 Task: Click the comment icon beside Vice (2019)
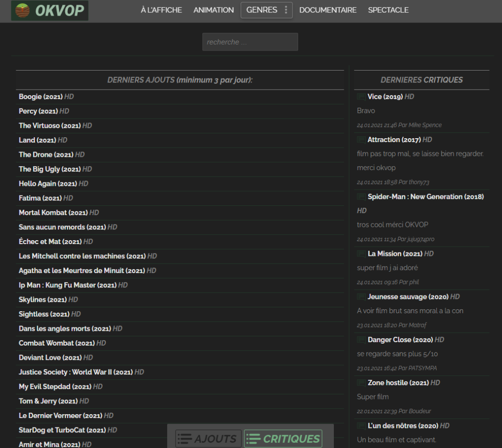click(361, 97)
